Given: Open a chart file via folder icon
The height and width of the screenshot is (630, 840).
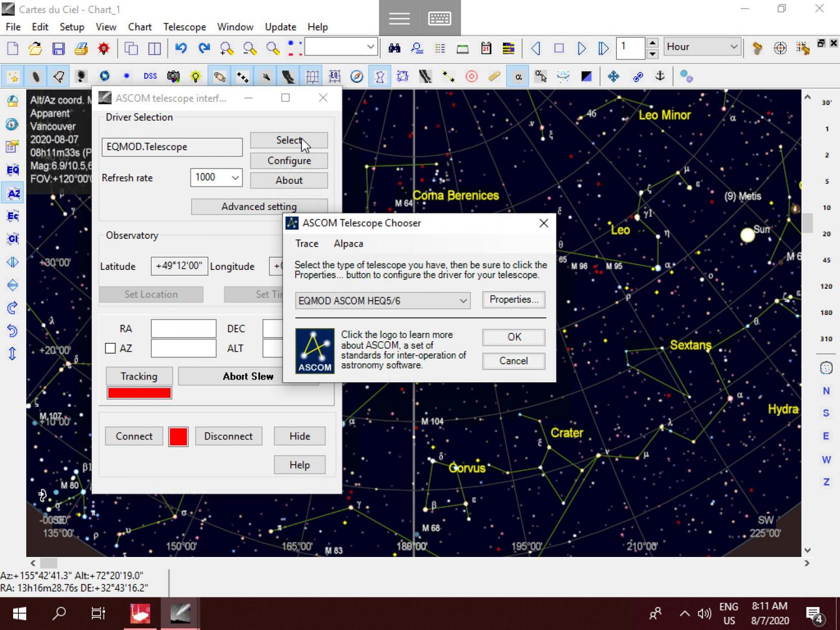Looking at the screenshot, I should (35, 48).
